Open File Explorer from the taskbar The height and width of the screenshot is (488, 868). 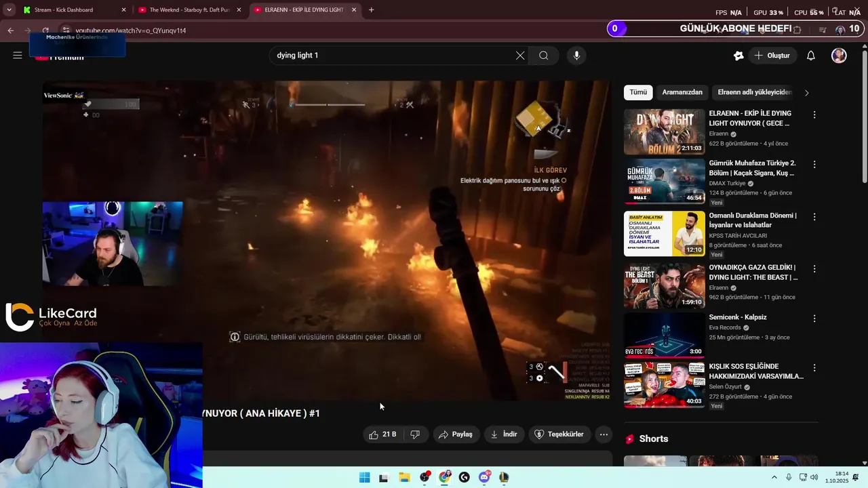(404, 477)
